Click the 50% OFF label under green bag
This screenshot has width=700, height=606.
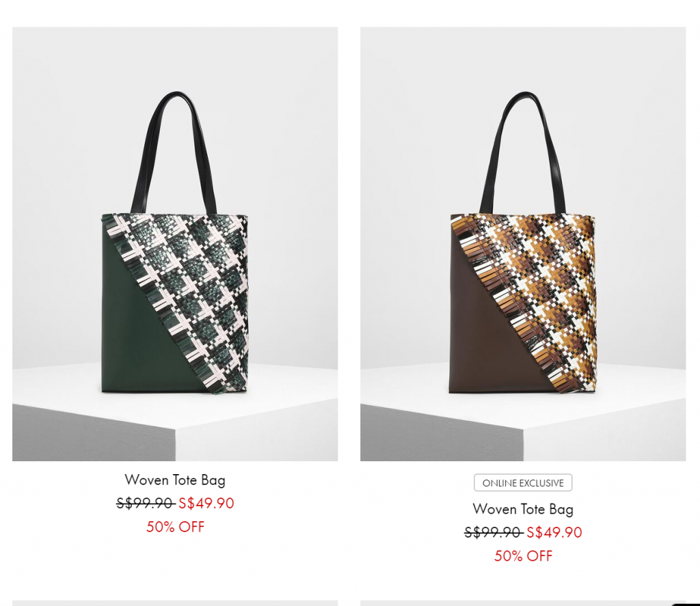pos(175,527)
